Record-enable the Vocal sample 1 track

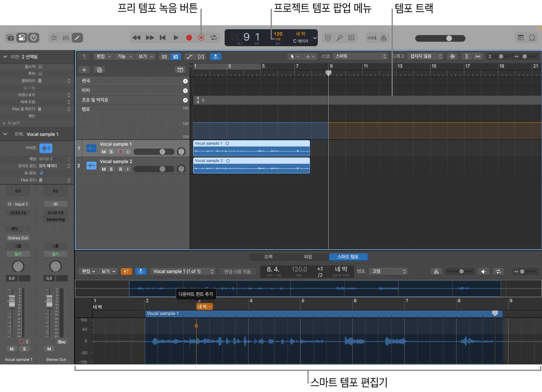[x=121, y=152]
